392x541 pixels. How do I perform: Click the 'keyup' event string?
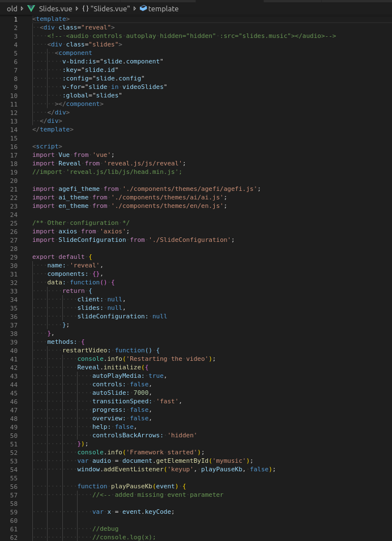180,469
